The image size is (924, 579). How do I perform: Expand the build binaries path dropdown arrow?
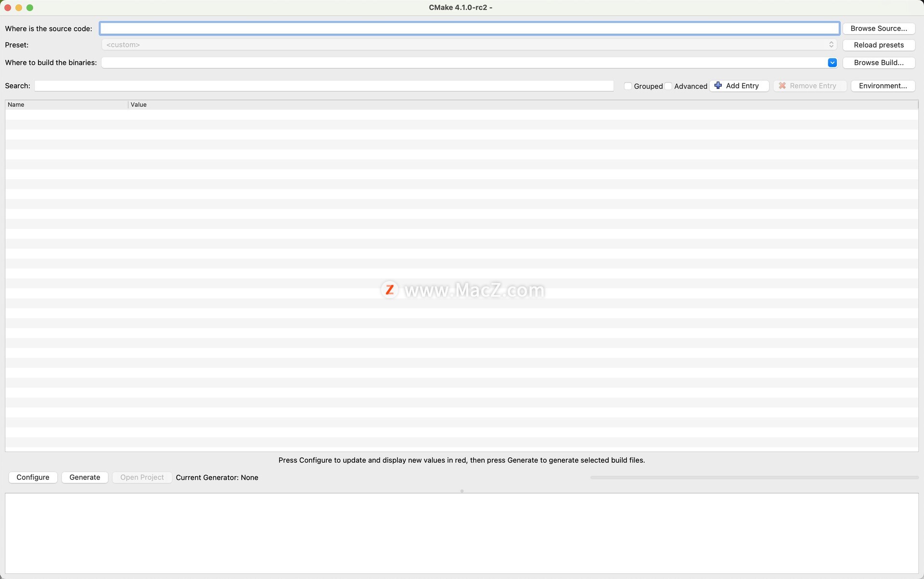832,63
